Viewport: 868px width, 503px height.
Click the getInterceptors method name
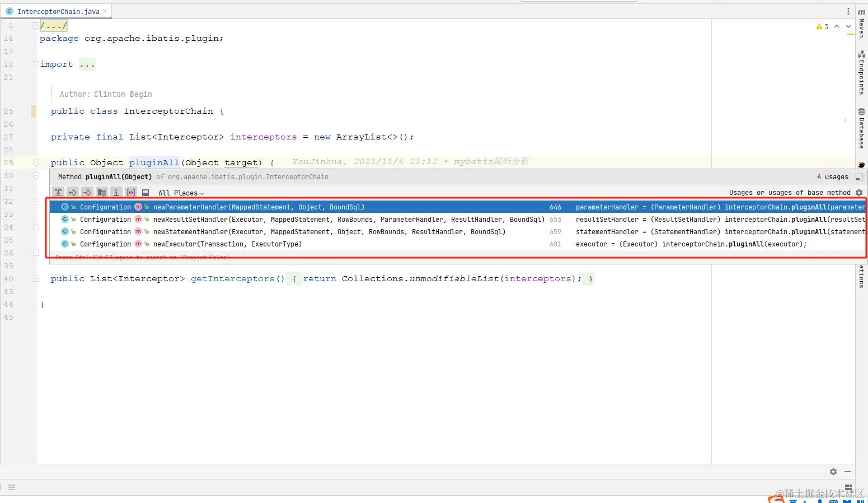click(233, 279)
